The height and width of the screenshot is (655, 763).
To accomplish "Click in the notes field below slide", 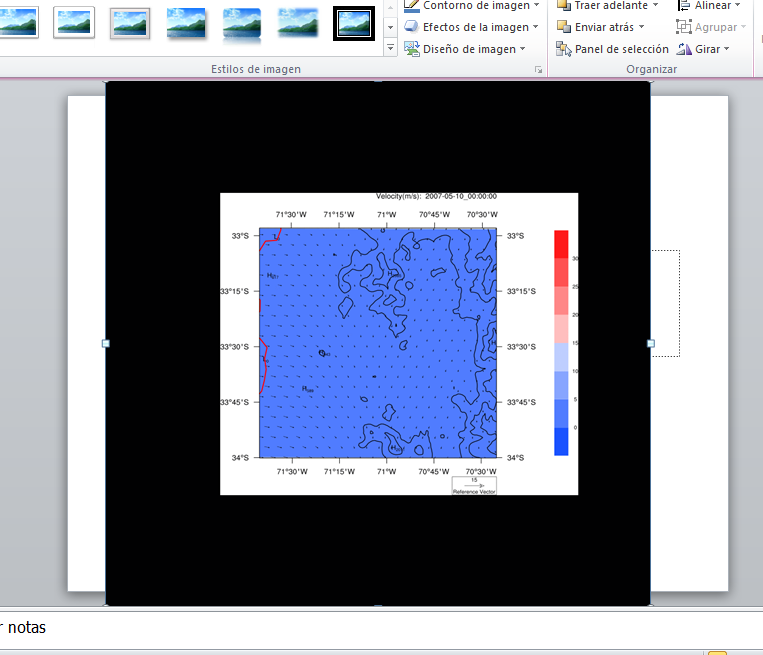I will 300,628.
